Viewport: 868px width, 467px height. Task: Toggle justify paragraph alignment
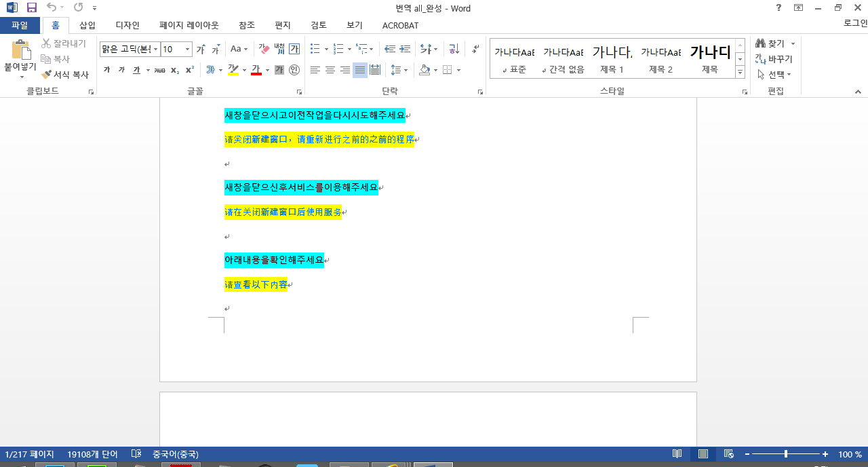coord(359,70)
